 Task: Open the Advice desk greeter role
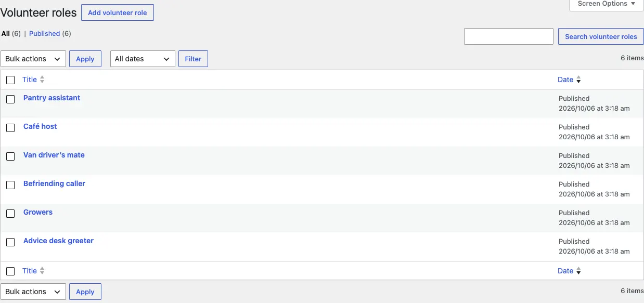(x=58, y=241)
